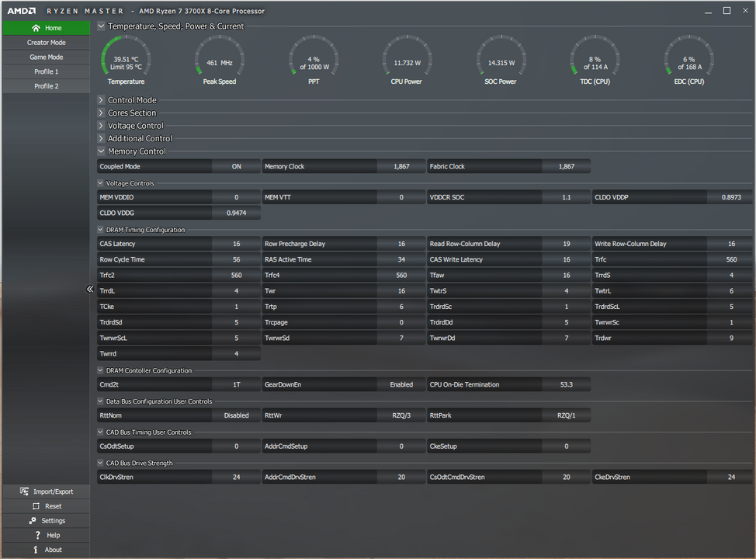756x559 pixels.
Task: Click Memory Clock 1,867 value
Action: pos(401,166)
